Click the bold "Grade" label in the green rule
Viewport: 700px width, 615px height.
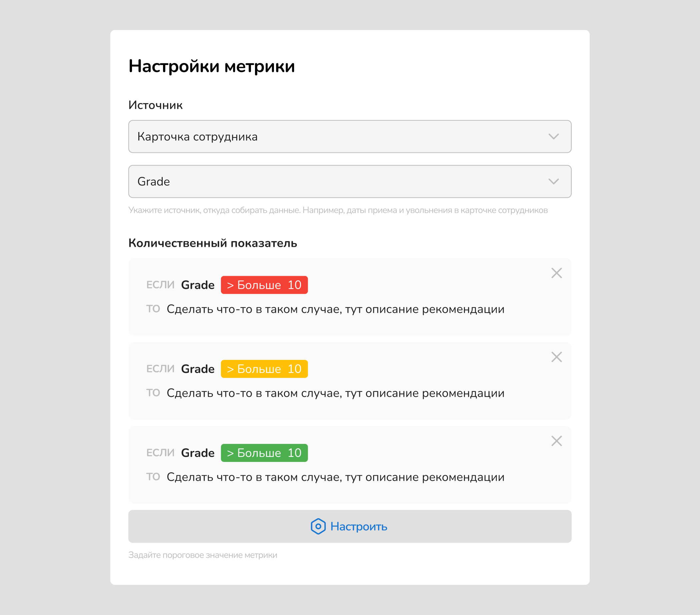[x=198, y=453]
